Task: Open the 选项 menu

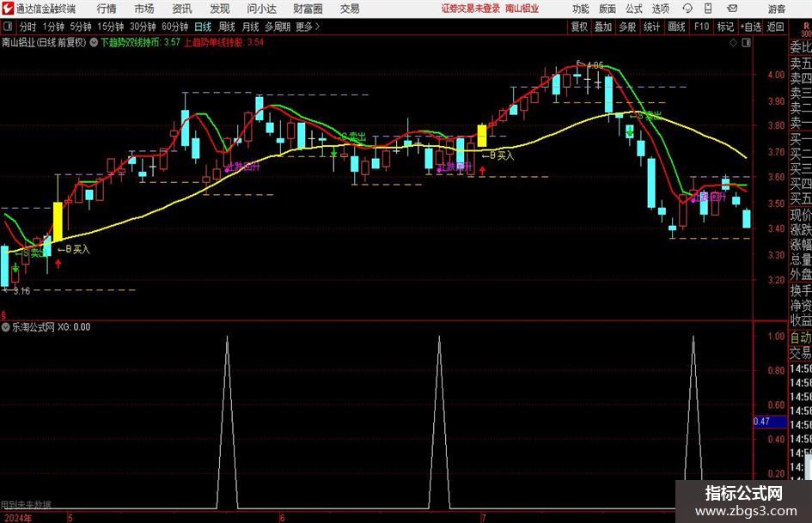Action: pyautogui.click(x=660, y=9)
